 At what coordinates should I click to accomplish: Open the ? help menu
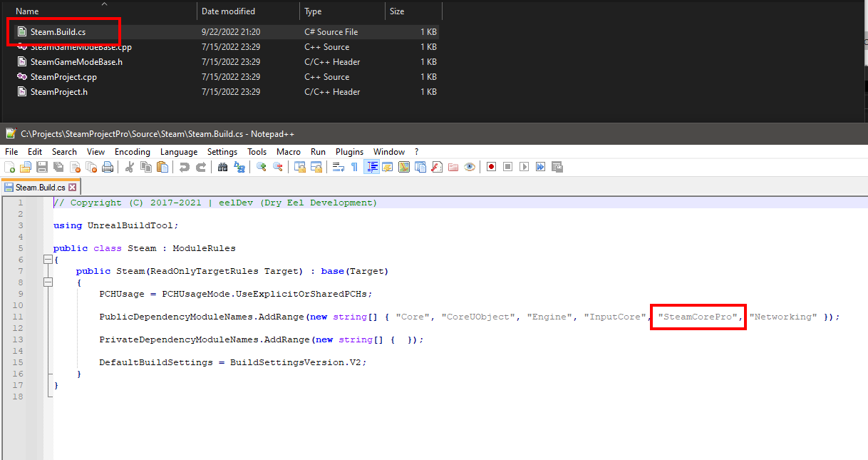[x=417, y=152]
